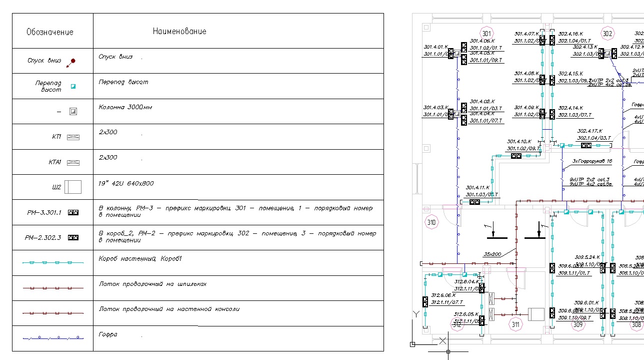Select room number 302 marker on plan

[x=607, y=34]
